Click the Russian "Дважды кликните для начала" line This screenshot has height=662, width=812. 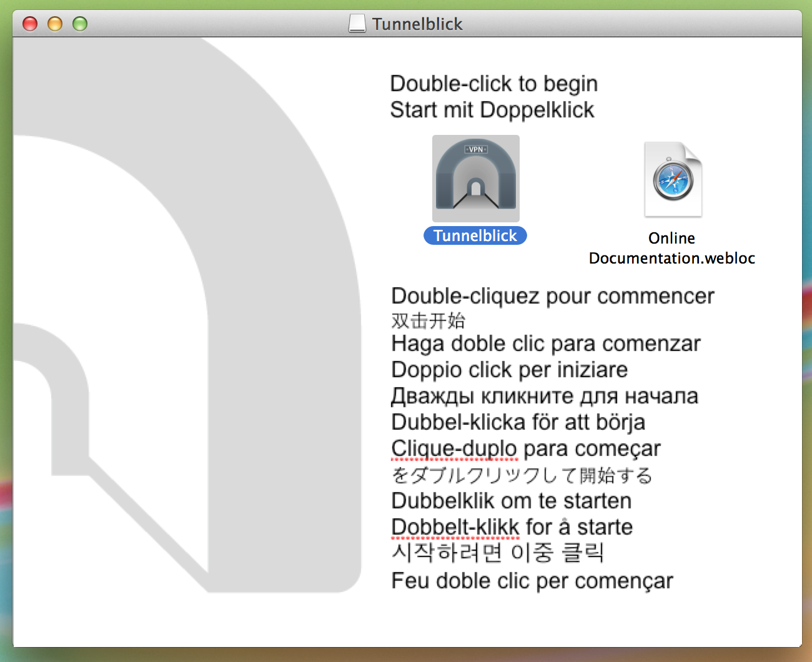click(x=545, y=396)
